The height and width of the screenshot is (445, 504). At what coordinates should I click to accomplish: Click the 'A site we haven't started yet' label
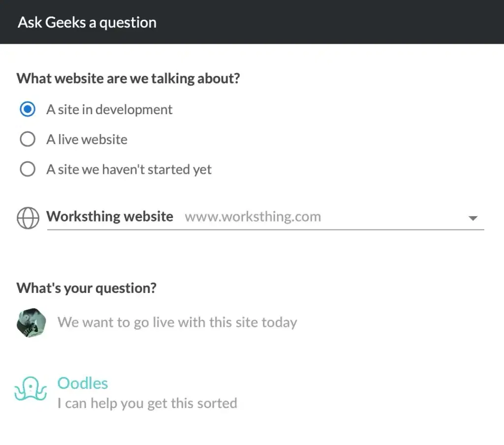tap(129, 169)
